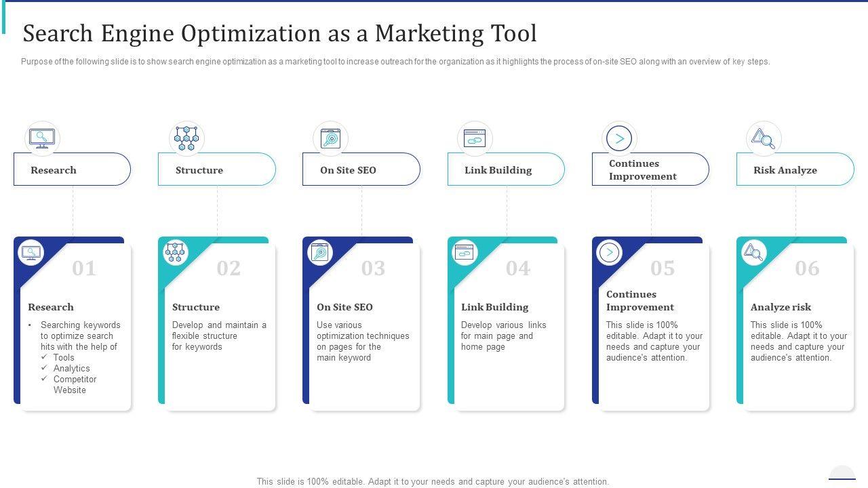Viewport: 868px width, 488px height.
Task: Click the Risk Analyze pill label
Action: [x=785, y=170]
